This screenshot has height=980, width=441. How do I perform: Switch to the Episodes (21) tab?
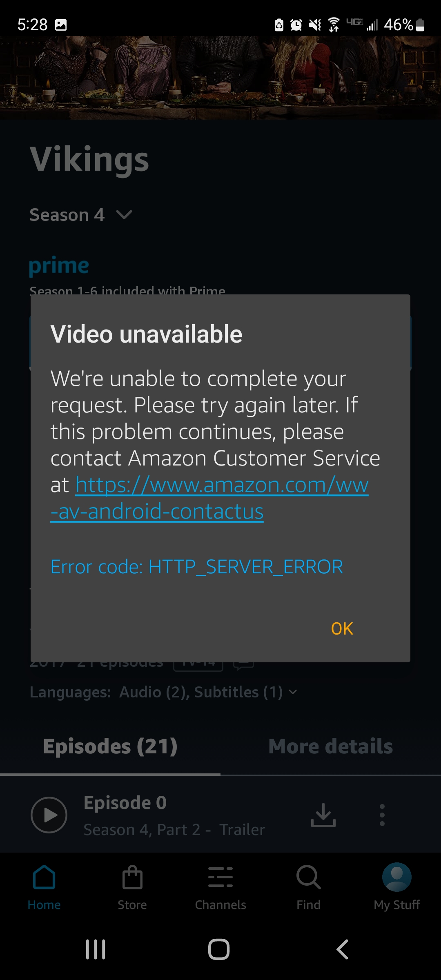(110, 746)
